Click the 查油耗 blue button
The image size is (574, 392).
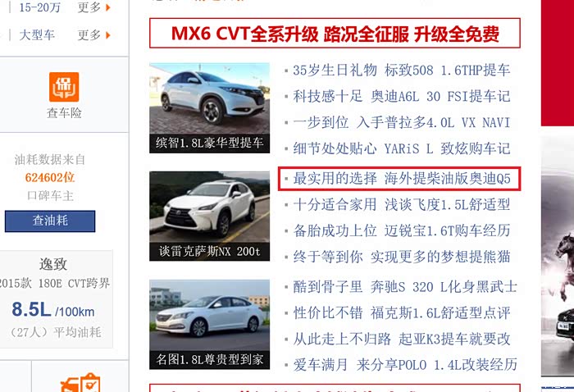(50, 221)
